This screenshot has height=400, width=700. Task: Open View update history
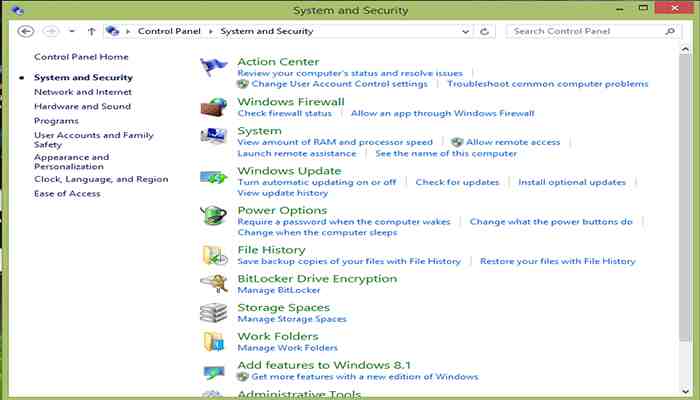[283, 193]
